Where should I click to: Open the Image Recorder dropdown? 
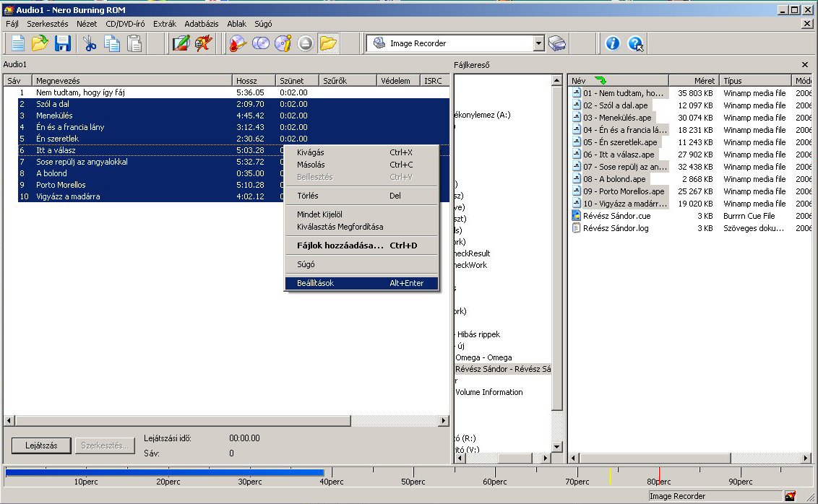coord(538,43)
